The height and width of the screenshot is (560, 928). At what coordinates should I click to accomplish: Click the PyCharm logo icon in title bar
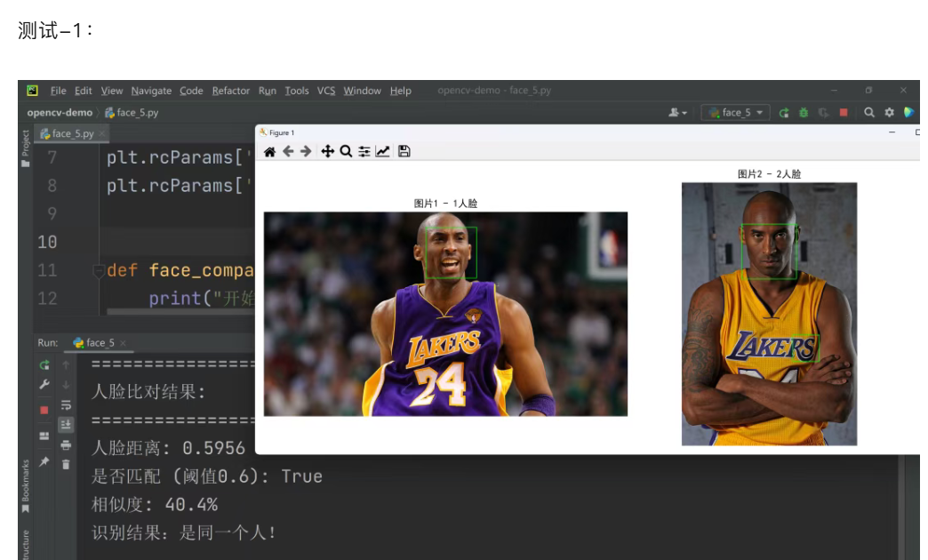pyautogui.click(x=32, y=91)
